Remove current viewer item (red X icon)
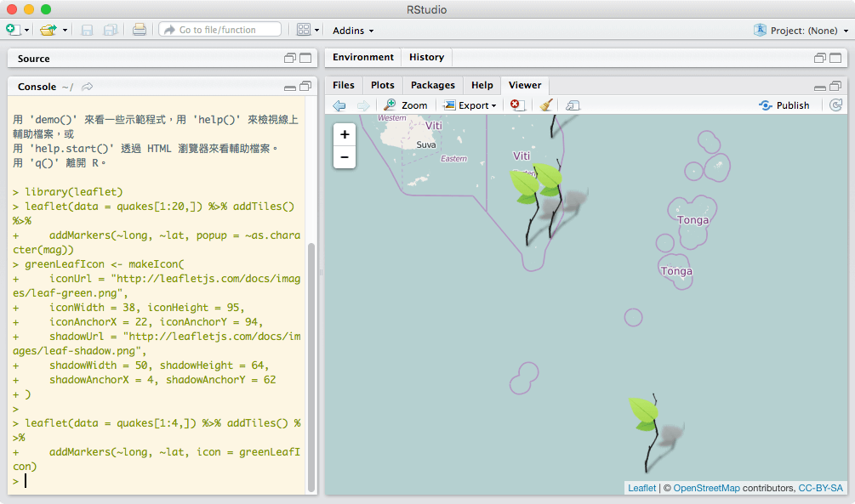Viewport: 855px width, 504px height. point(516,105)
